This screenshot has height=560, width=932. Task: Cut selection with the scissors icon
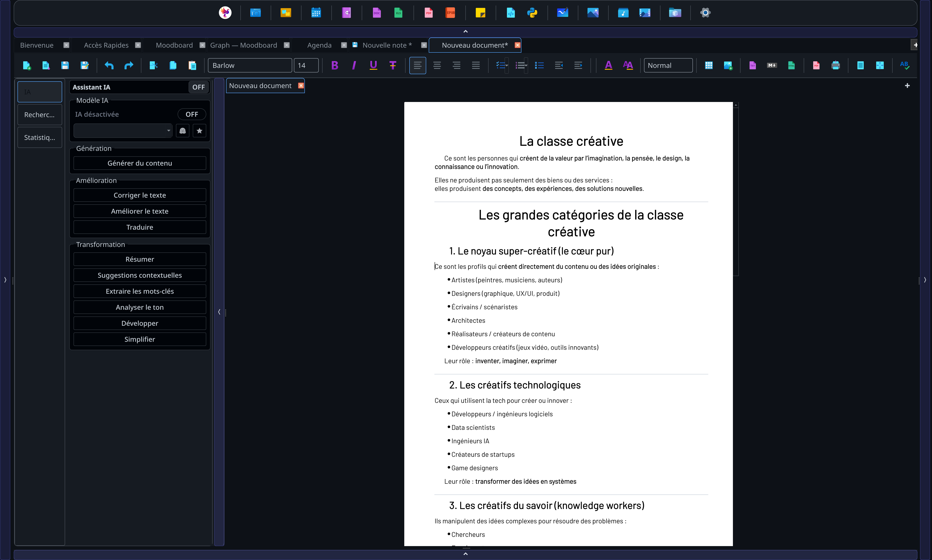154,66
